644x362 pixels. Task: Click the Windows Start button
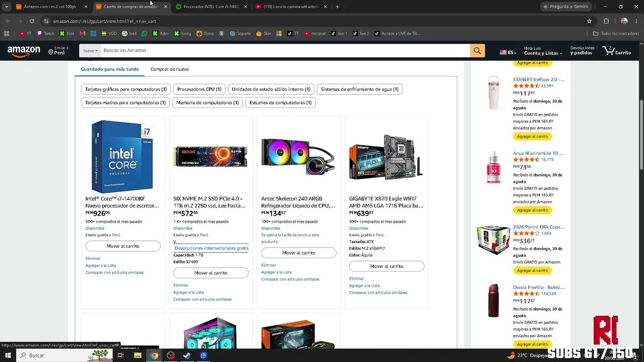tap(8, 355)
